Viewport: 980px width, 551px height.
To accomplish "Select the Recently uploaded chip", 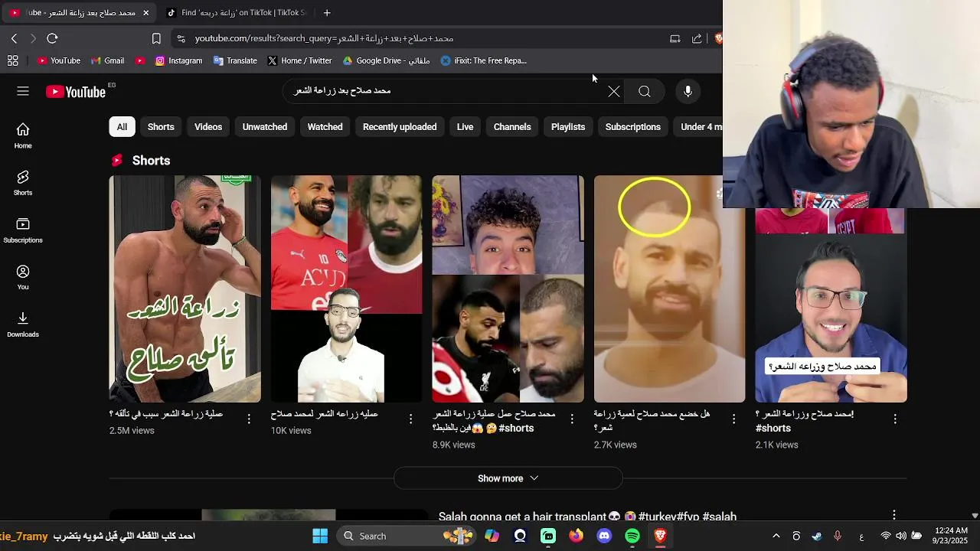I will (400, 127).
